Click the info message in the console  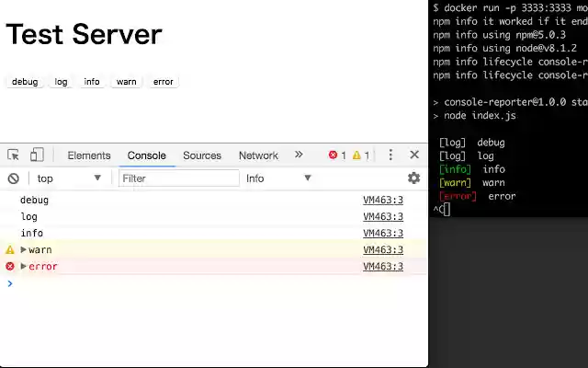pyautogui.click(x=31, y=233)
